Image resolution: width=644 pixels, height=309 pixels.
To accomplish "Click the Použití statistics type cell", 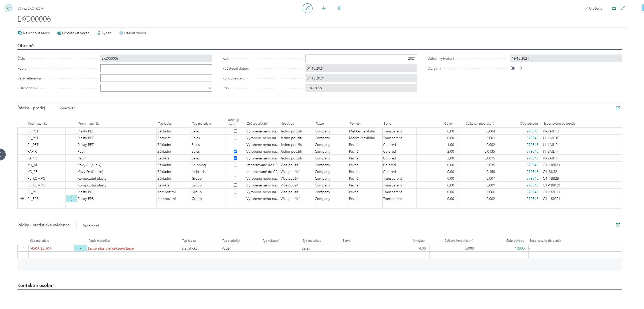I will (x=241, y=248).
